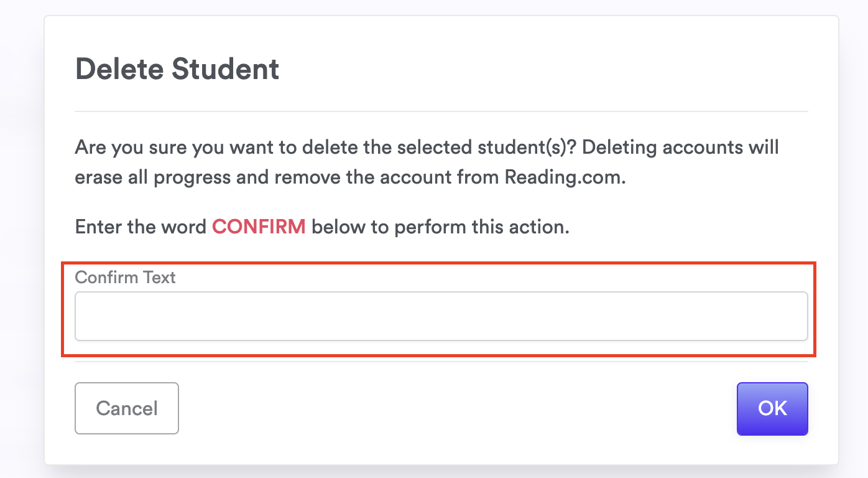Click the red CONFIRM word

click(x=259, y=227)
